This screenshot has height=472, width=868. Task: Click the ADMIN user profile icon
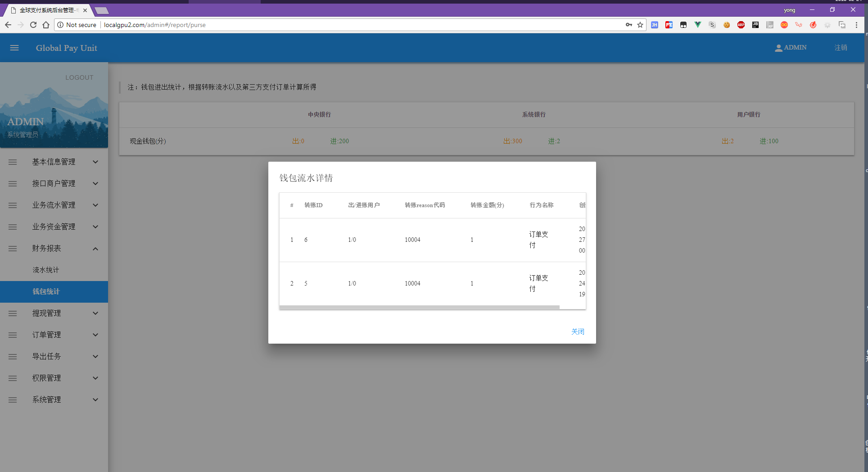tap(778, 48)
